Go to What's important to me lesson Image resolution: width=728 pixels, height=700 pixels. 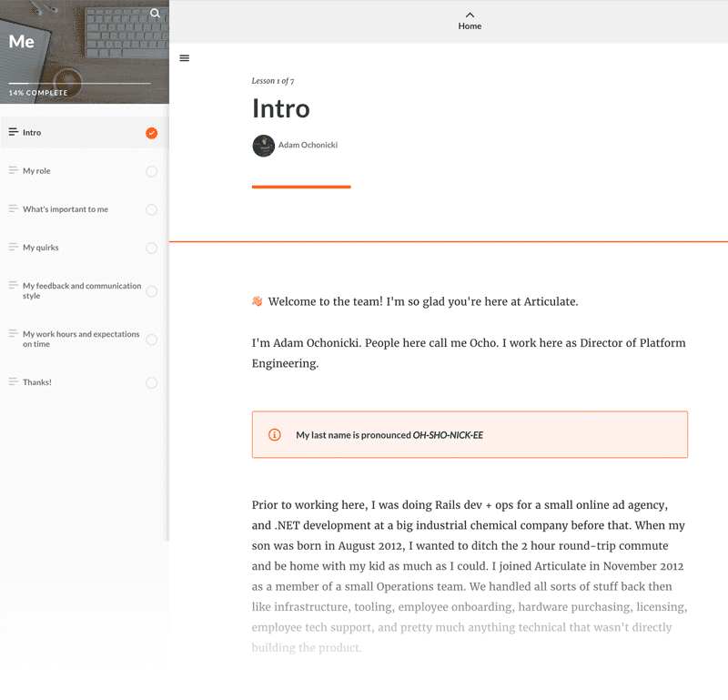tap(84, 209)
